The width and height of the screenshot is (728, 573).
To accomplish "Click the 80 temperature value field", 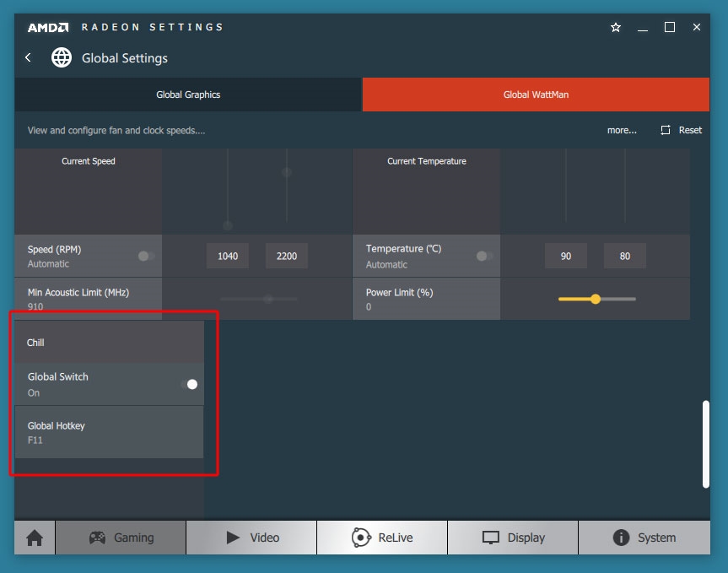I will pos(625,256).
